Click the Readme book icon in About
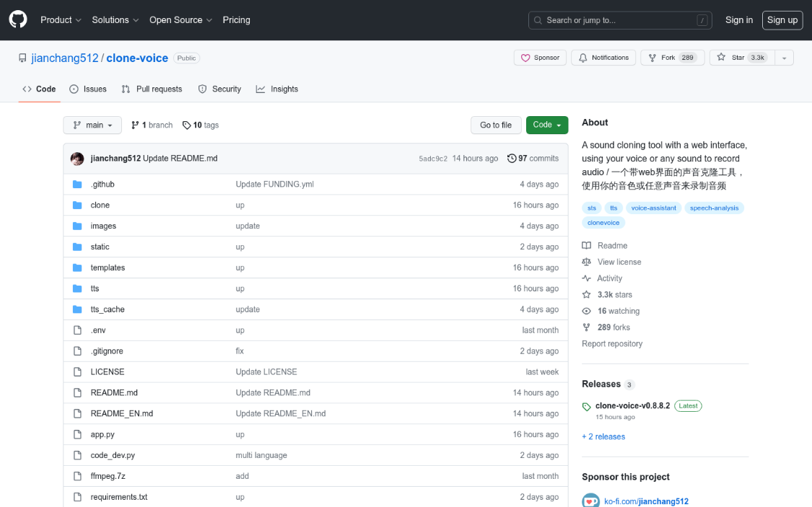Image resolution: width=812 pixels, height=507 pixels. [x=586, y=245]
